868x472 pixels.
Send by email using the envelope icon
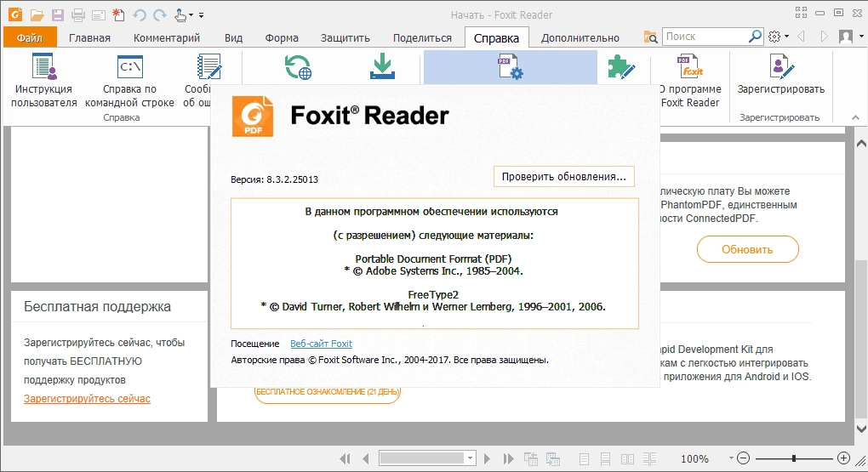pos(99,15)
